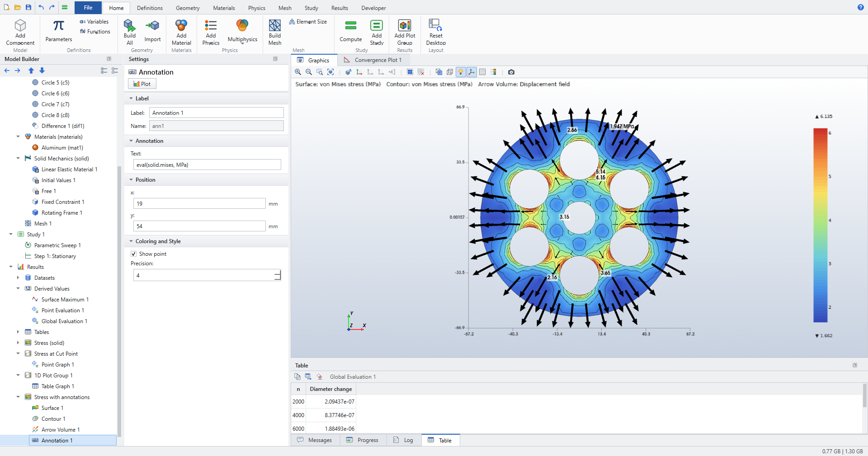Click the Zoom In icon in Graphics toolbar

coord(298,72)
